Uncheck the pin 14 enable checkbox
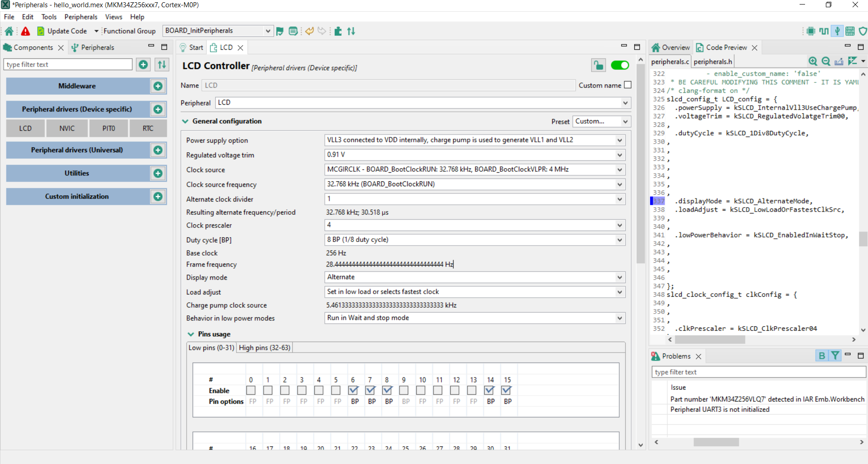This screenshot has width=868, height=464. click(489, 390)
